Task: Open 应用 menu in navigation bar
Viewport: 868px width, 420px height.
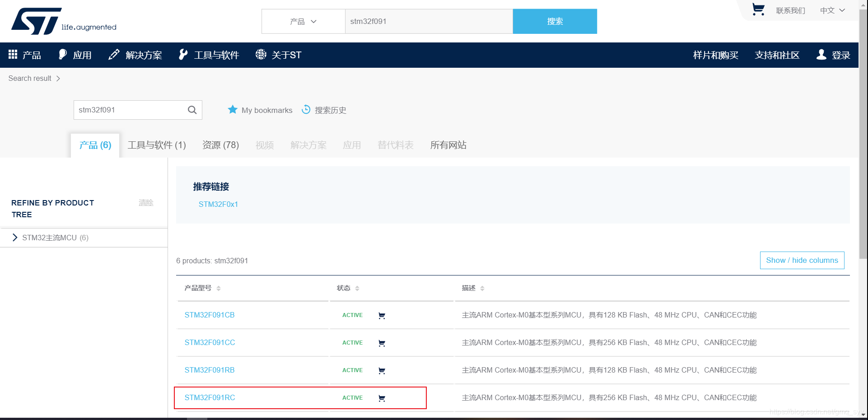Action: tap(82, 55)
